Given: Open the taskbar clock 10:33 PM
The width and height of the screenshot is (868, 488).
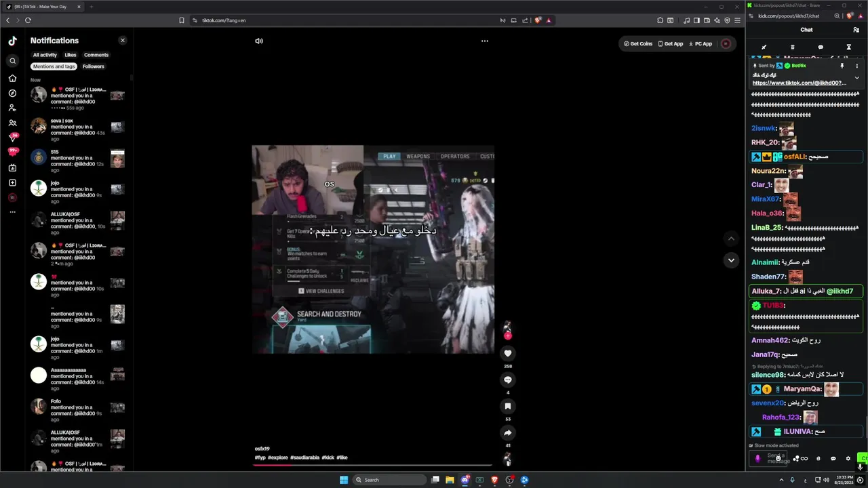Looking at the screenshot, I should [844, 480].
